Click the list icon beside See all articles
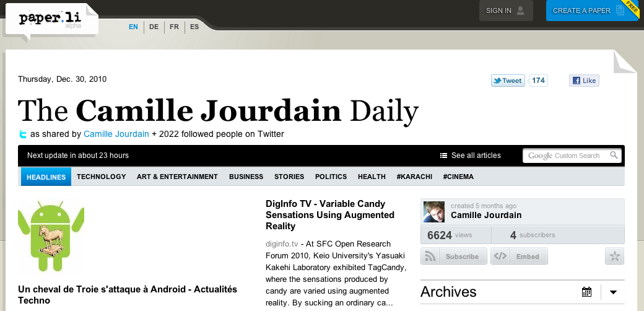This screenshot has width=644, height=311. pos(443,155)
